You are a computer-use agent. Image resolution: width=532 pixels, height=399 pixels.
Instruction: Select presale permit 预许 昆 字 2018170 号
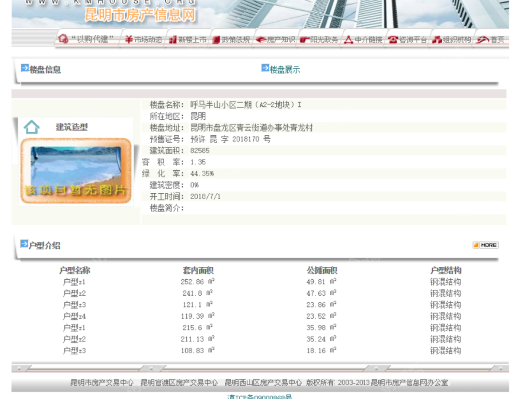[x=230, y=139]
